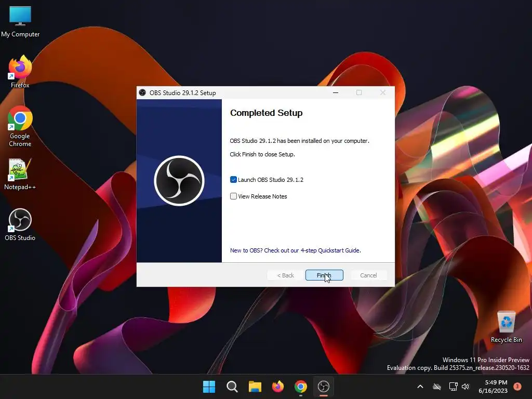The width and height of the screenshot is (532, 399).
Task: Click the OBS installer taskbar icon
Action: (x=323, y=387)
